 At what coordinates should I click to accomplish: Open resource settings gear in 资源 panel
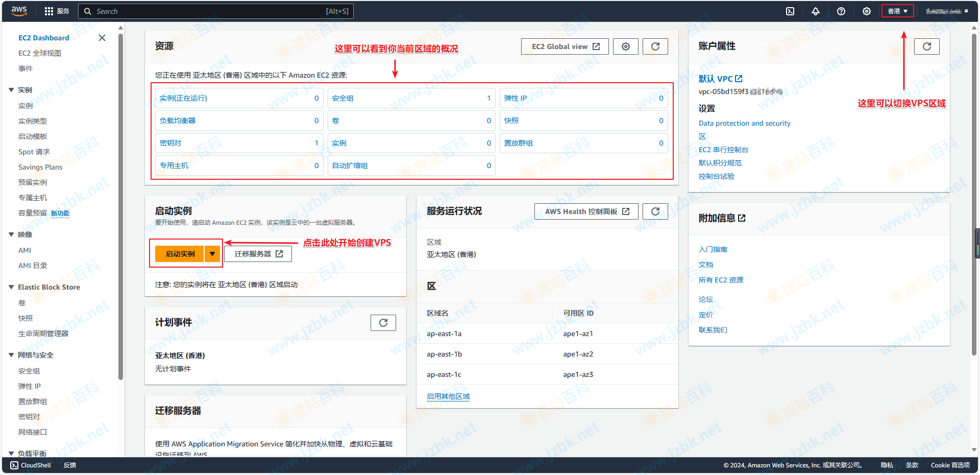pyautogui.click(x=626, y=46)
